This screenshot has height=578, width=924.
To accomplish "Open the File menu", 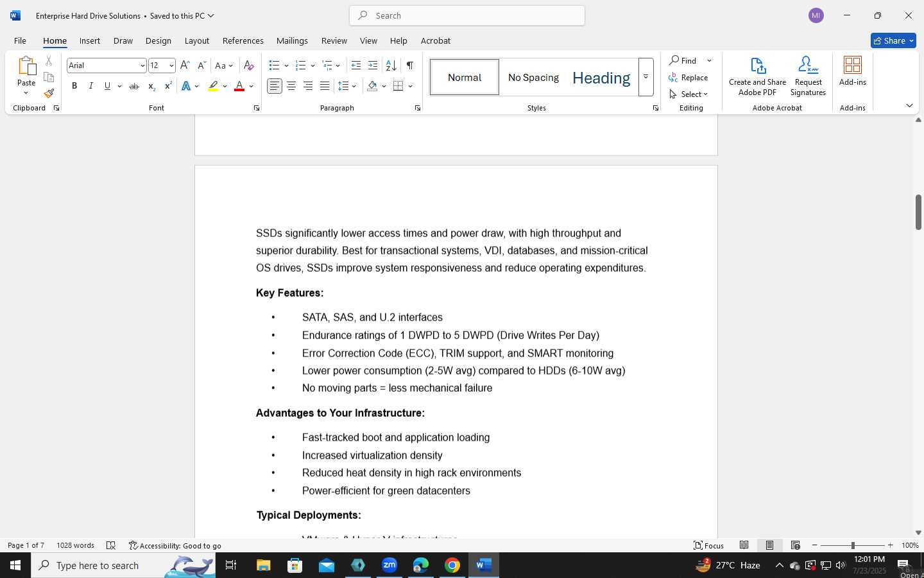I will [20, 40].
